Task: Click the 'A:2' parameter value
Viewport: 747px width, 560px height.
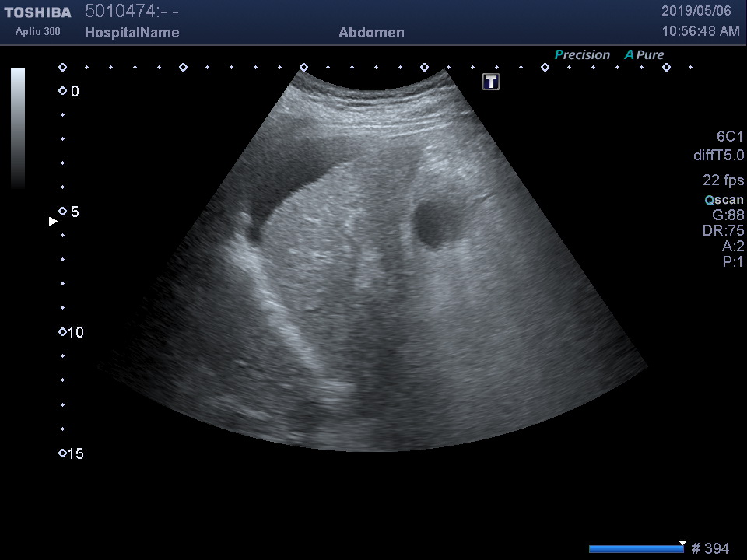Action: (733, 246)
